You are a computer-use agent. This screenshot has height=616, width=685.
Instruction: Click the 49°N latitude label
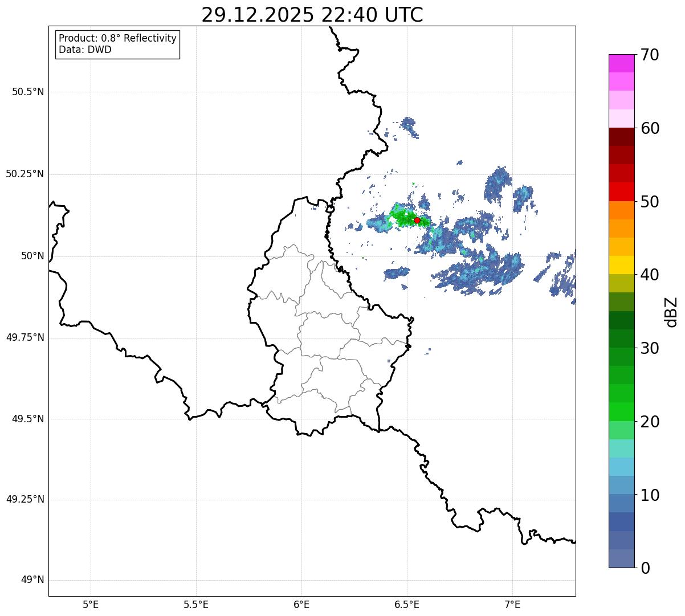(32, 580)
